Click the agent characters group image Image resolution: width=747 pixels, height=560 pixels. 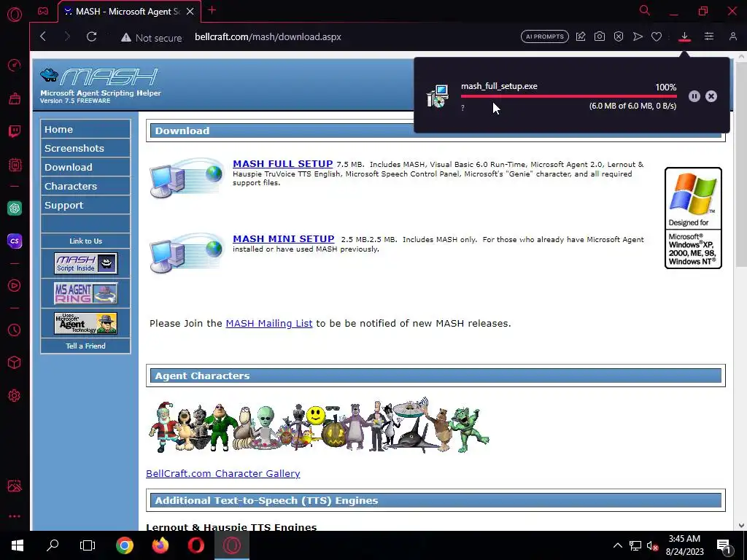point(319,425)
